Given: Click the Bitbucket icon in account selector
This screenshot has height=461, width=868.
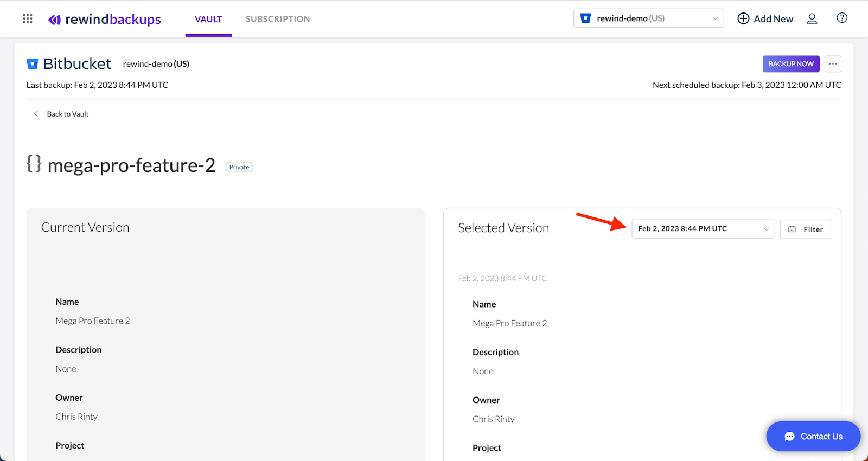Looking at the screenshot, I should [x=586, y=18].
